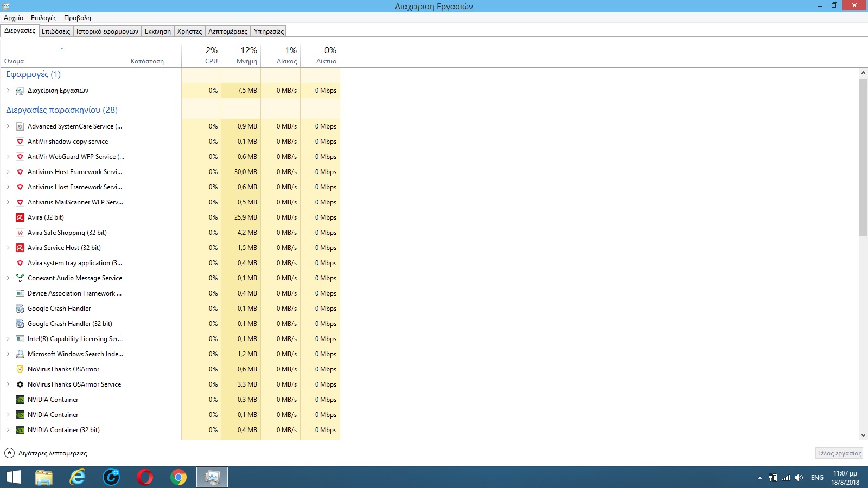Click the vertical scrollbar thumb
This screenshot has width=868, height=488.
tap(863, 157)
